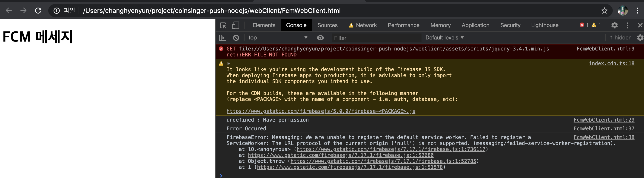644x178 pixels.
Task: Go forward with the browser forward arrow
Action: pos(23,11)
